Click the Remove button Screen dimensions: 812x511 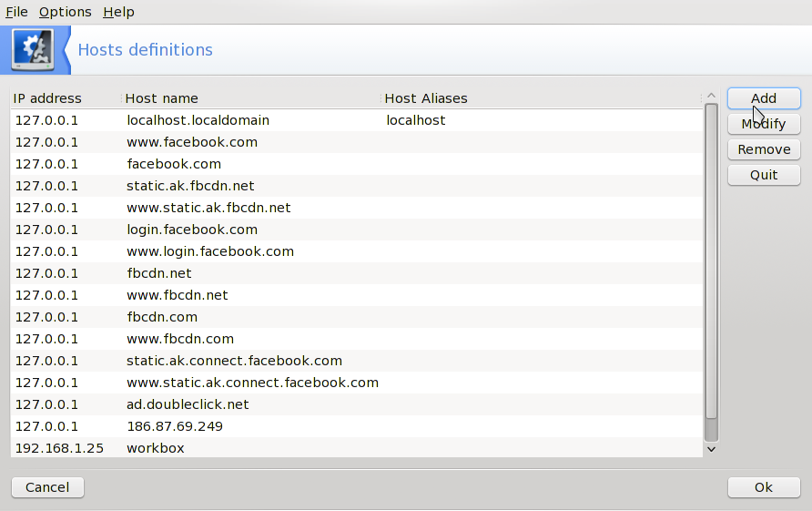764,149
